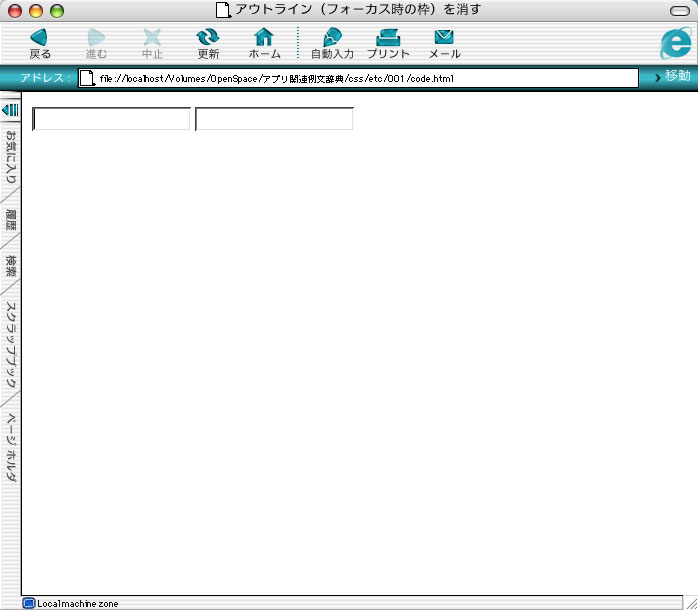Open the ホーム home page
698x610 pixels.
point(264,43)
